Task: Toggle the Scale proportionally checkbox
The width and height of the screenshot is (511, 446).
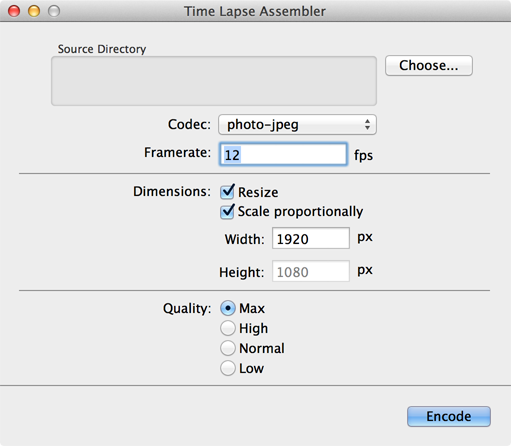Action: (227, 211)
